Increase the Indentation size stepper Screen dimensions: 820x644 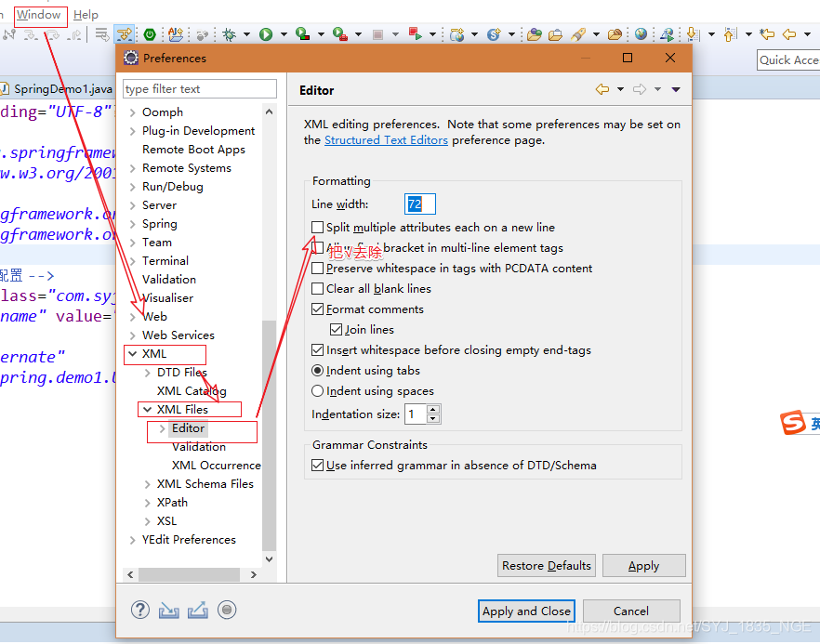[x=433, y=409]
